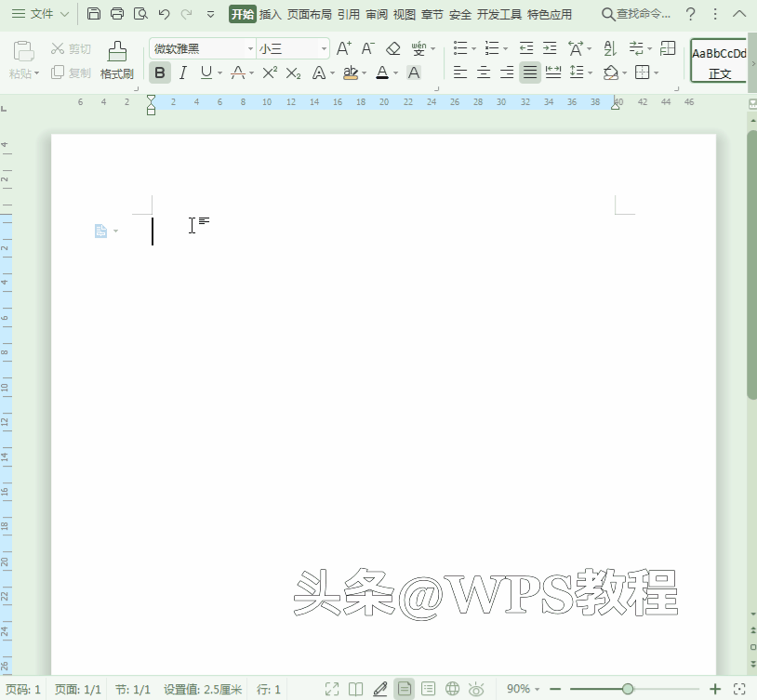
Task: Open the 文件 menu
Action: point(40,14)
